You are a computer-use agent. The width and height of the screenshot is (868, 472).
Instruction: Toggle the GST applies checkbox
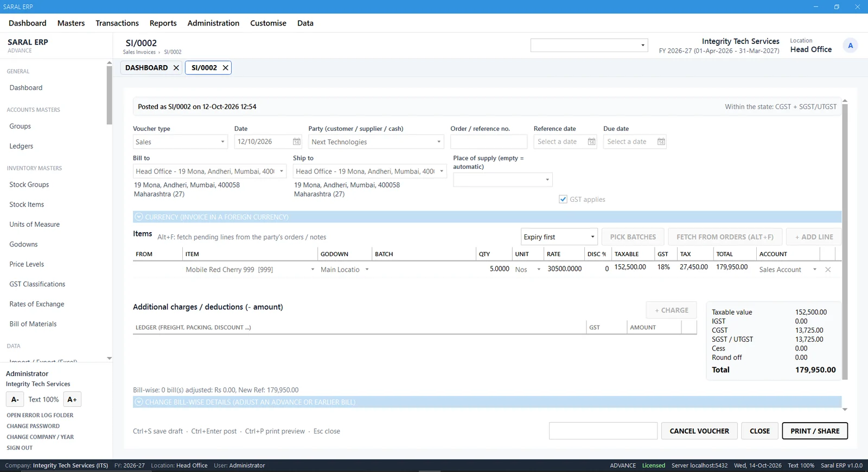pyautogui.click(x=563, y=199)
